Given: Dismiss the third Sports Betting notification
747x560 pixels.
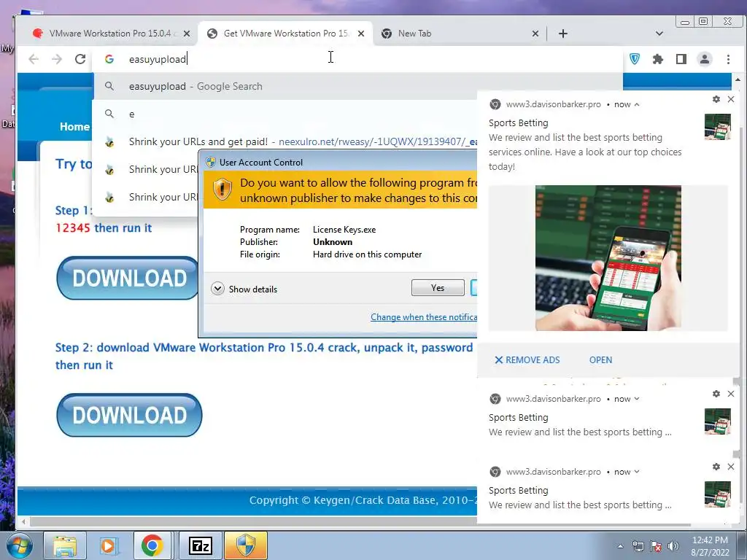Looking at the screenshot, I should click(731, 467).
